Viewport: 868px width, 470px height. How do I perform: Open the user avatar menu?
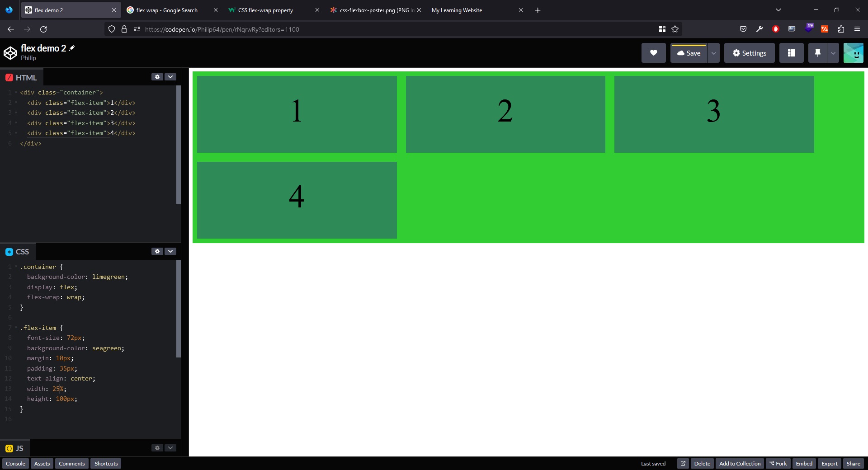click(x=854, y=53)
